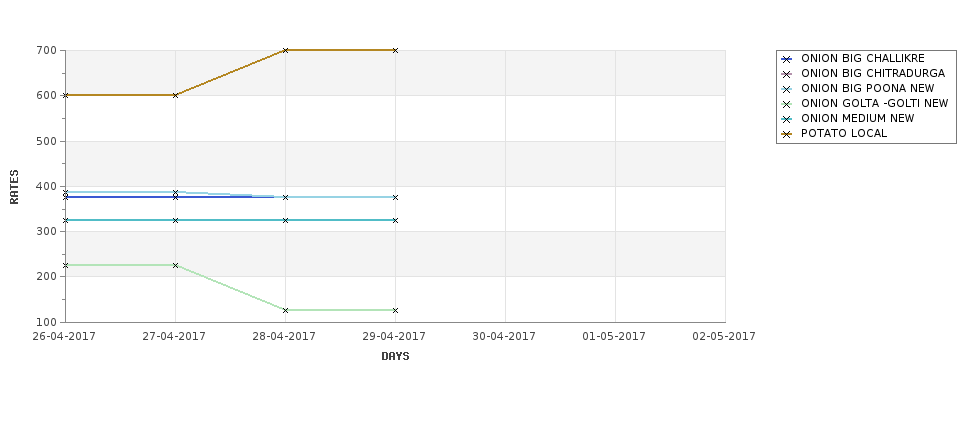This screenshot has width=975, height=429.
Task: Click POTATO LOCAL data point at 700 on 28-04-2017
Action: click(285, 50)
